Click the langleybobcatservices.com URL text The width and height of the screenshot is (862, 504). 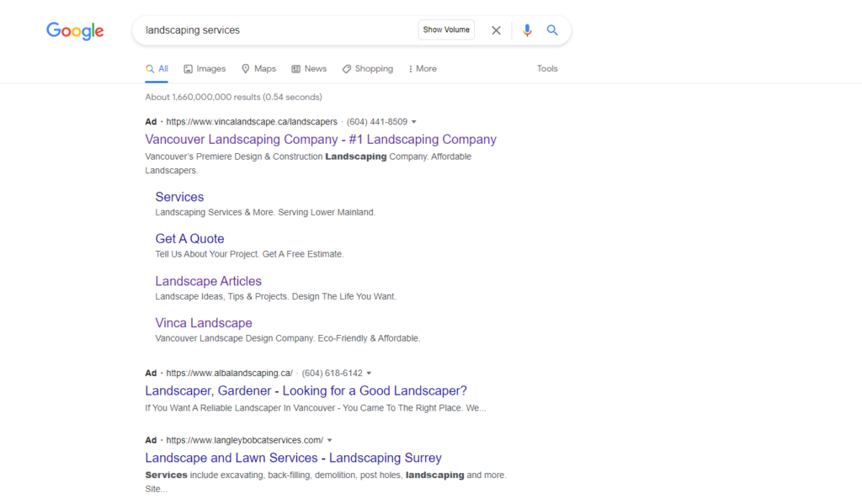tap(245, 440)
